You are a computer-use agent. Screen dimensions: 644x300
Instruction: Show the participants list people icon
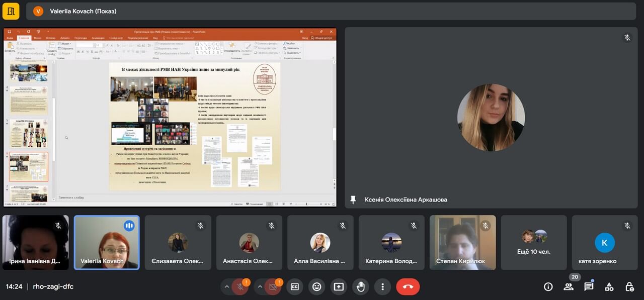pos(569,286)
